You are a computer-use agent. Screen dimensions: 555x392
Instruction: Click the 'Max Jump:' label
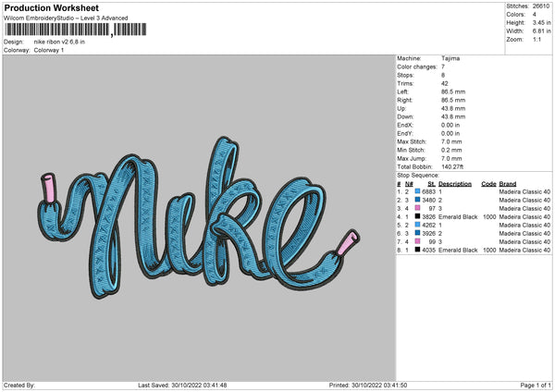pyautogui.click(x=412, y=158)
